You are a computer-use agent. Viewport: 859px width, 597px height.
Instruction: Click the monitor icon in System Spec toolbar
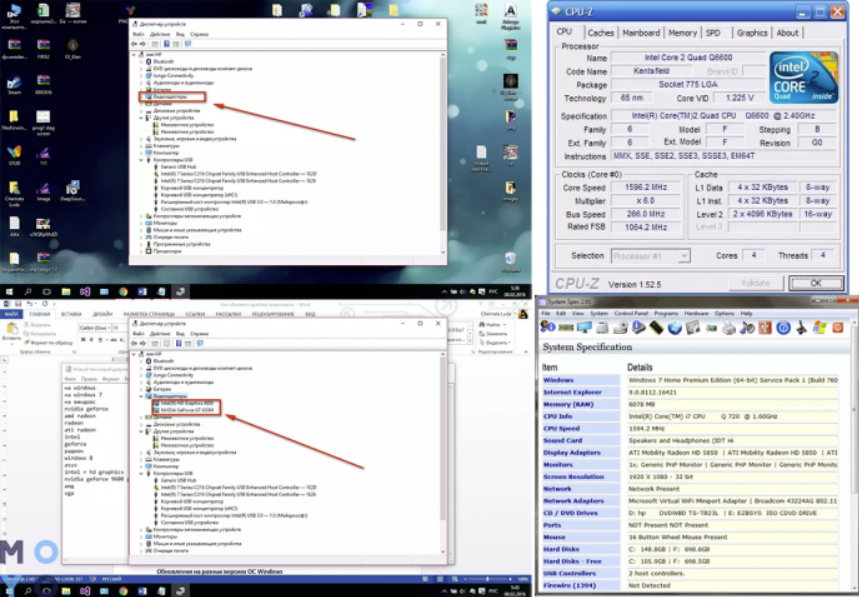click(583, 327)
